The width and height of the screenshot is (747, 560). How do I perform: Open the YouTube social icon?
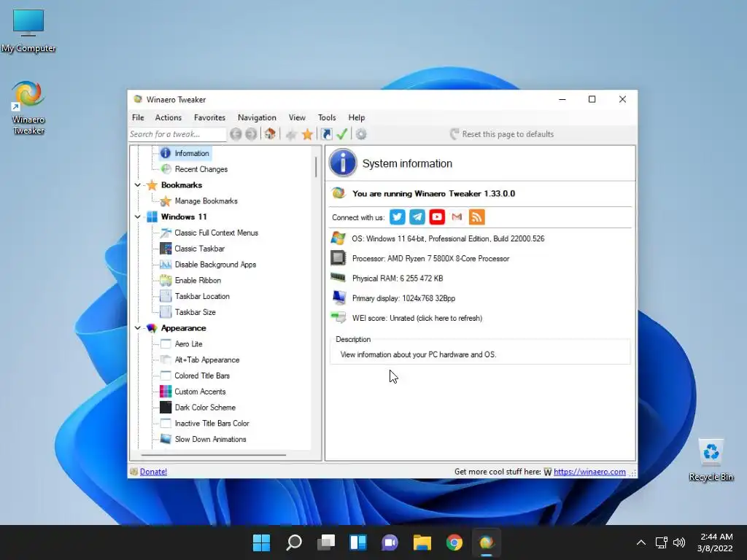click(437, 217)
